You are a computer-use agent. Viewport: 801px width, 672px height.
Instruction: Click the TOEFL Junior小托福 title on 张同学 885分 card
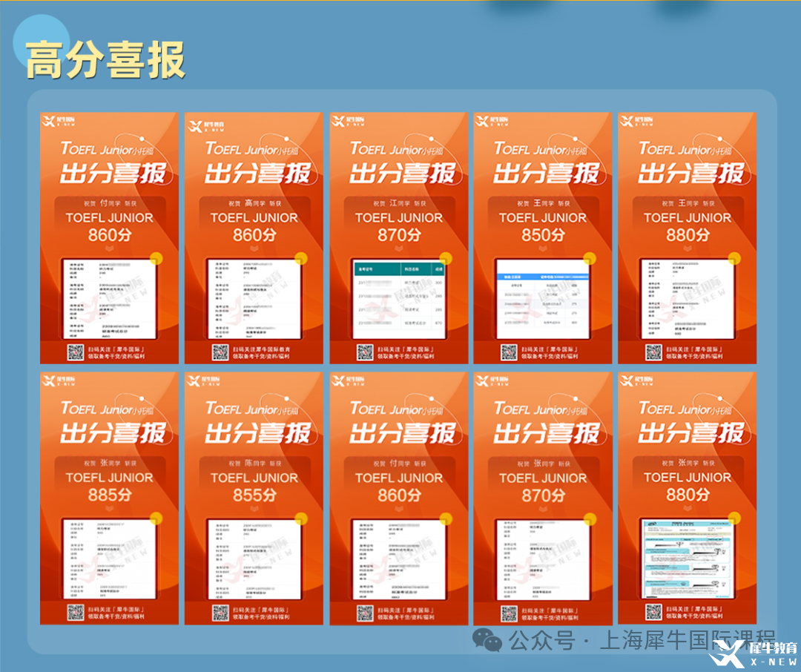pos(107,408)
